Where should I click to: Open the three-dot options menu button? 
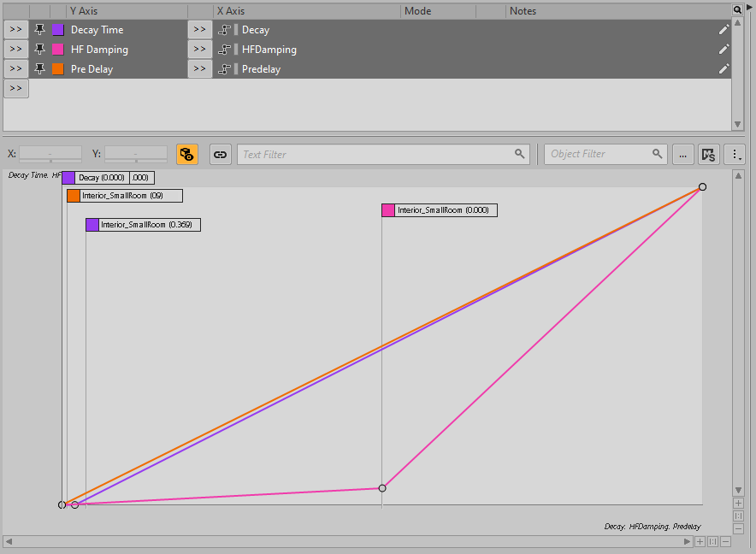[x=735, y=155]
